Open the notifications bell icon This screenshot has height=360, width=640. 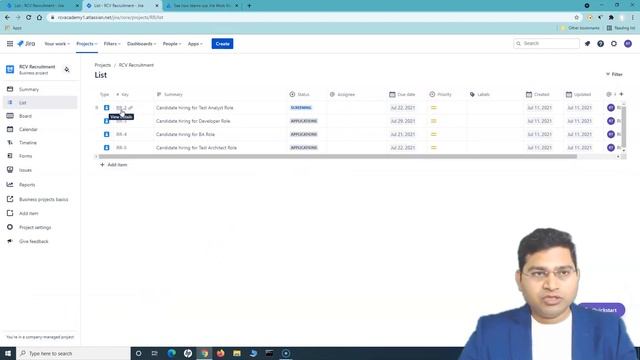(587, 44)
